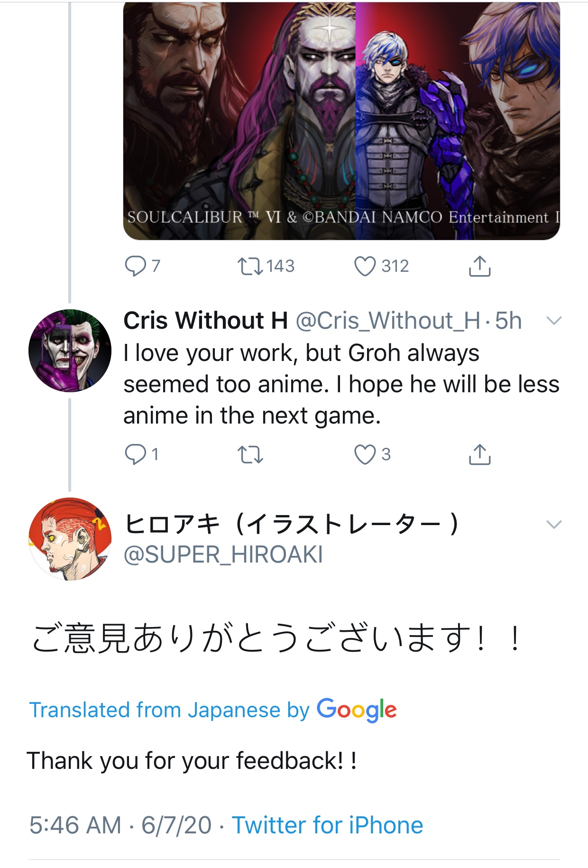Tap the ヒロアキ（イラストレーター）display name
588x868 pixels.
click(x=292, y=525)
